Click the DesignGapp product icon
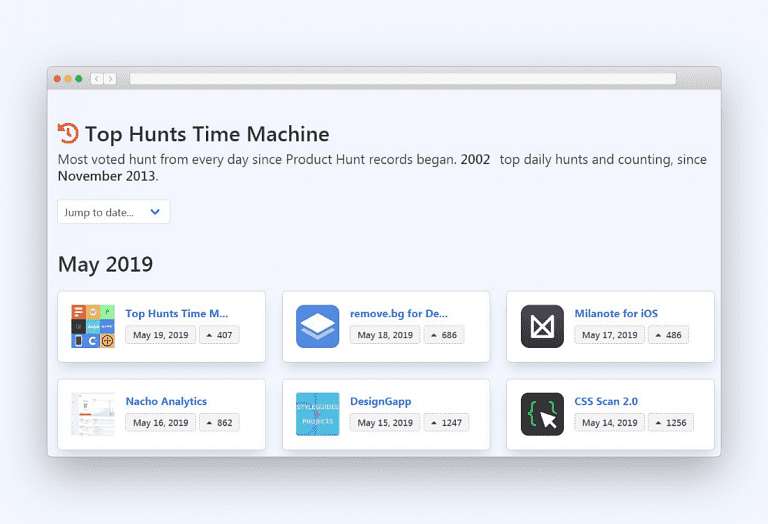The width and height of the screenshot is (768, 524). pos(317,414)
